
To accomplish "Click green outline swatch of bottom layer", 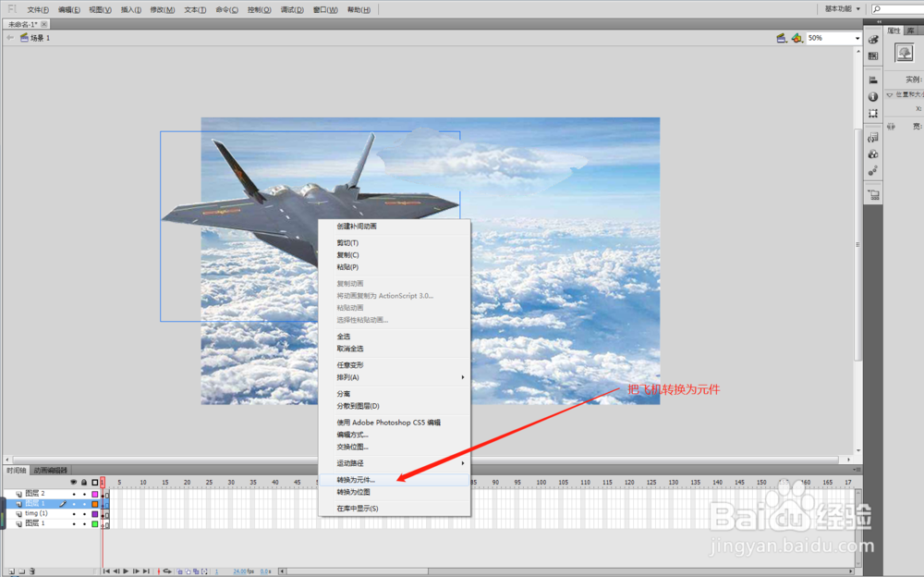I will 95,524.
